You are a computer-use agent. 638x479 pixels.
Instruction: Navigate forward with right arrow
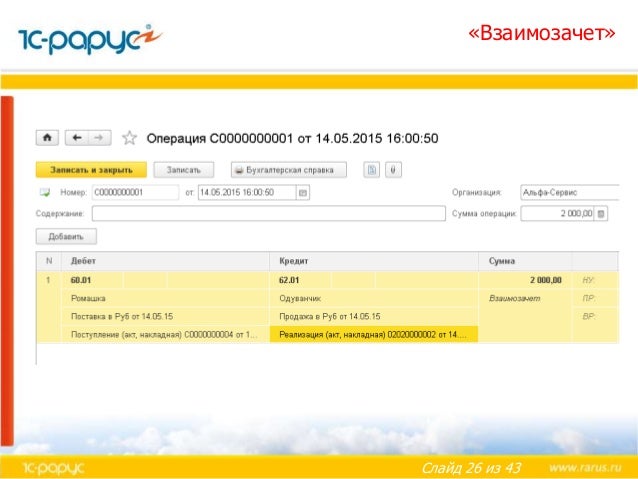99,138
